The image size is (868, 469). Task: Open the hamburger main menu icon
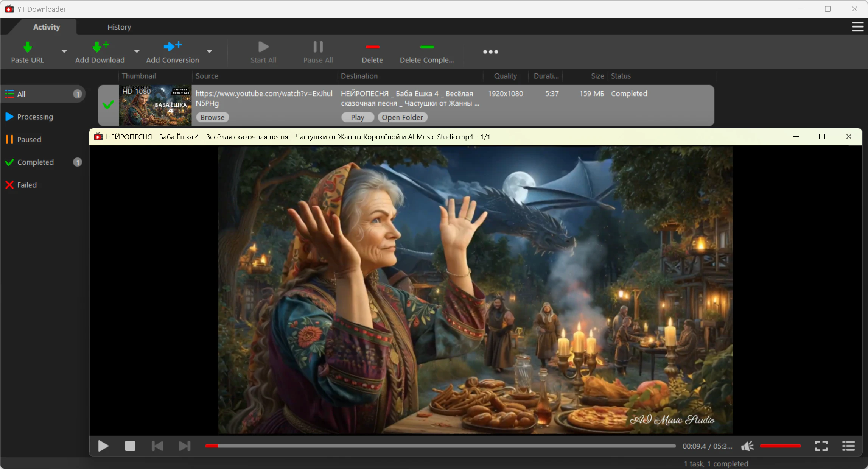[x=857, y=27]
